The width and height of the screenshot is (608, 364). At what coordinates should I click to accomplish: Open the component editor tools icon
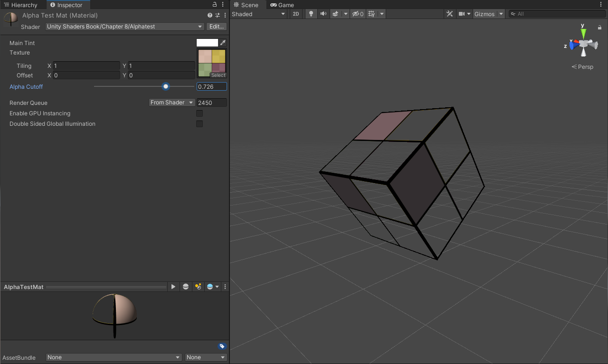click(x=450, y=14)
